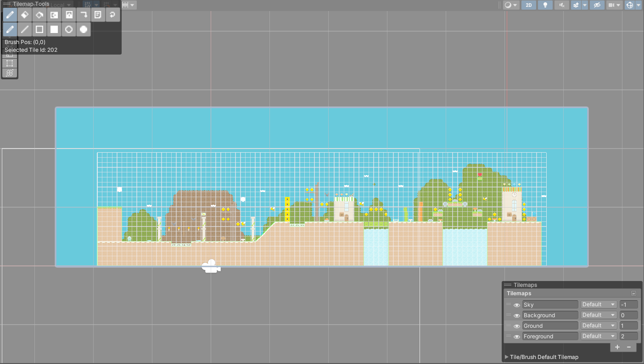
Task: Remove selected tilemap with minus button
Action: coord(629,347)
